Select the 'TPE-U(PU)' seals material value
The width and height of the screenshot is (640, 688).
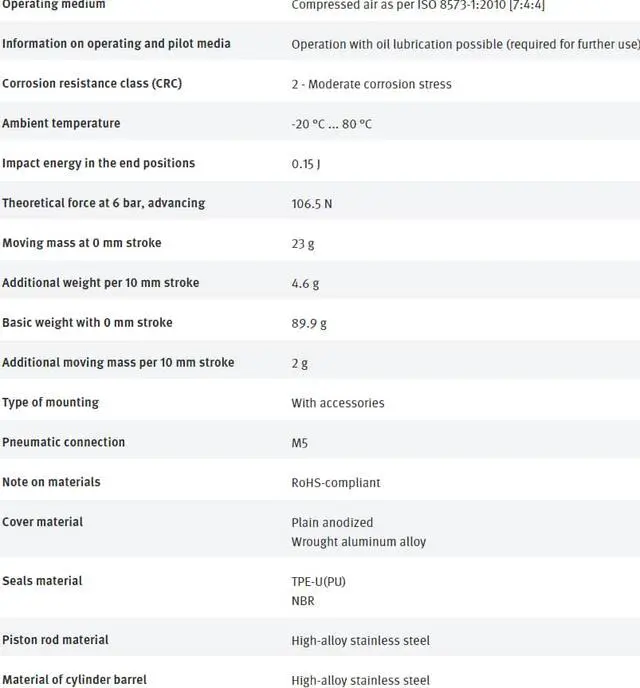pos(318,581)
